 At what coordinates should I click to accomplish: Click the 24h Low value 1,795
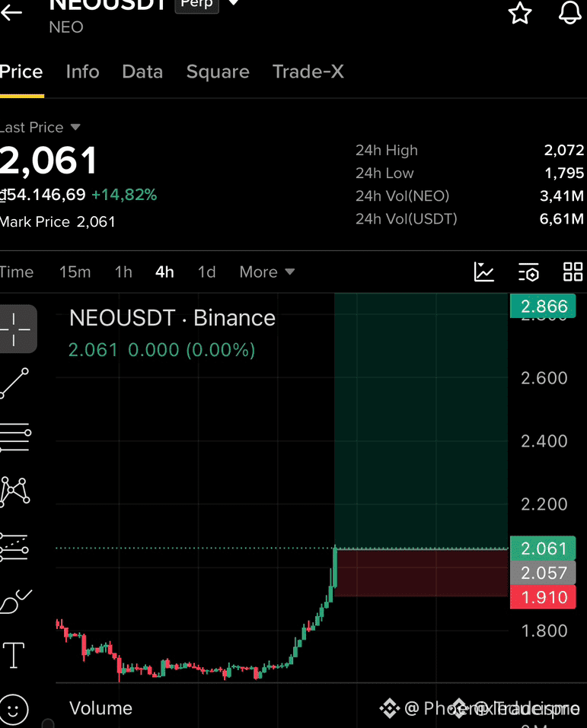tap(563, 173)
